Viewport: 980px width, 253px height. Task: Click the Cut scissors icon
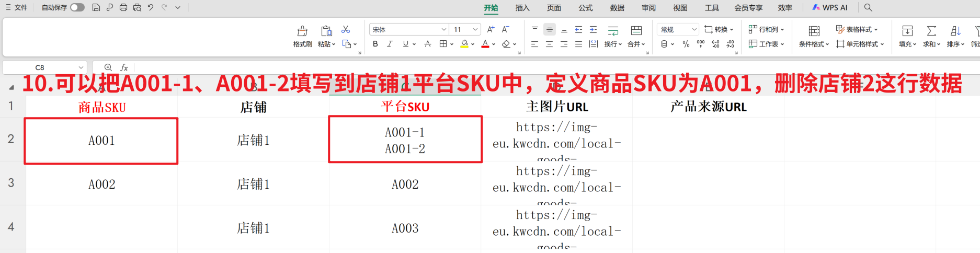coord(346,30)
